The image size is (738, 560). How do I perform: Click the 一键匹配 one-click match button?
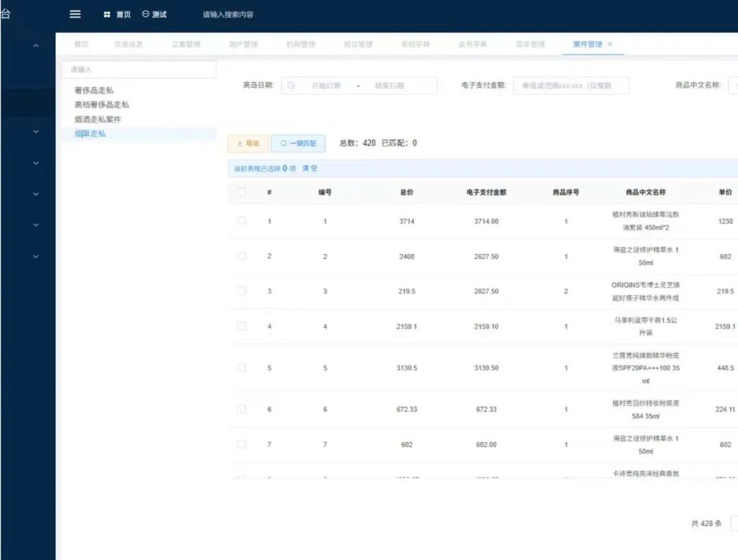(298, 143)
